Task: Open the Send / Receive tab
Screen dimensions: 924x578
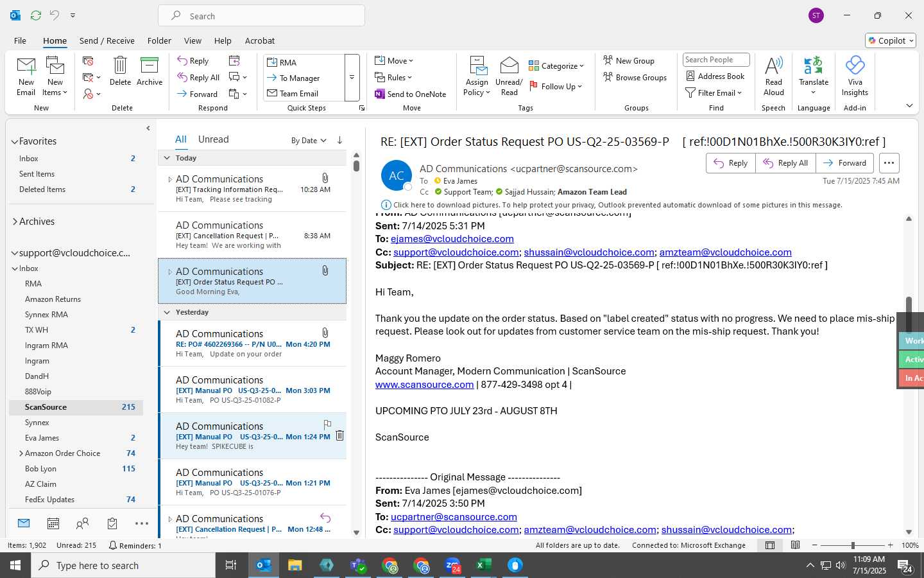Action: click(107, 40)
